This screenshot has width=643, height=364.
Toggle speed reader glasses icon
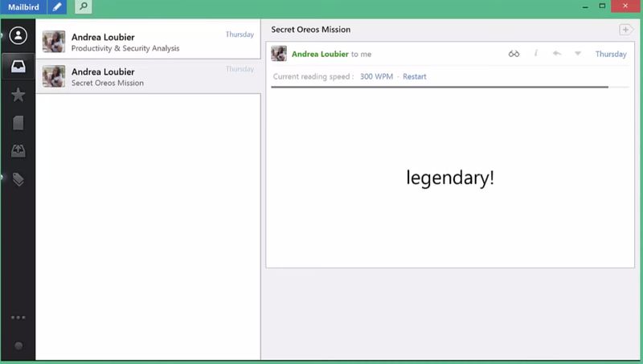click(514, 54)
